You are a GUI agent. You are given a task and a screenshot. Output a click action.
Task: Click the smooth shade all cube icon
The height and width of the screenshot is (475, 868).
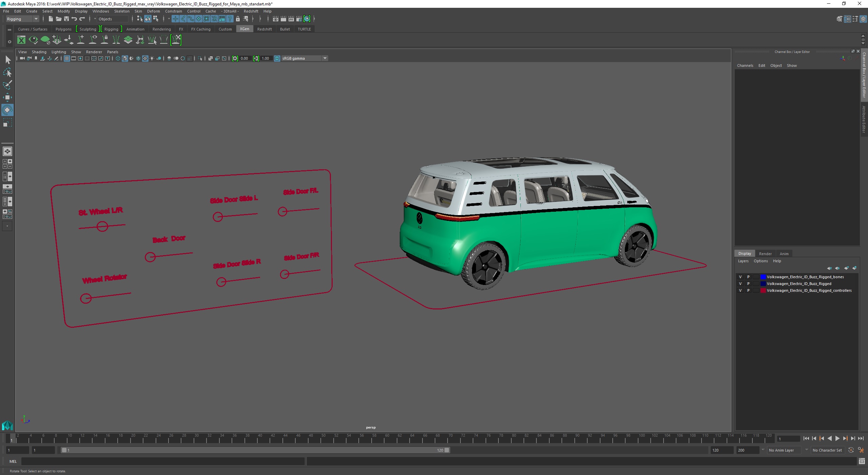(x=125, y=58)
